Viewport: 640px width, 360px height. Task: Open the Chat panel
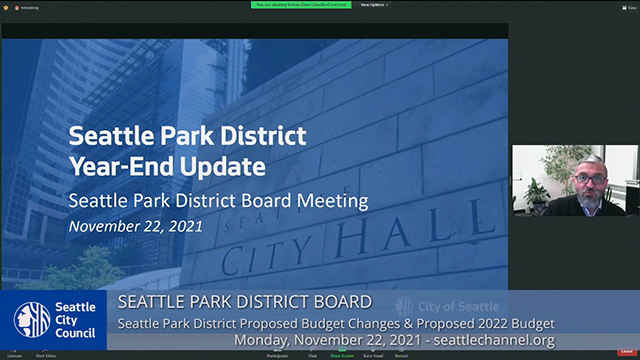pos(312,354)
